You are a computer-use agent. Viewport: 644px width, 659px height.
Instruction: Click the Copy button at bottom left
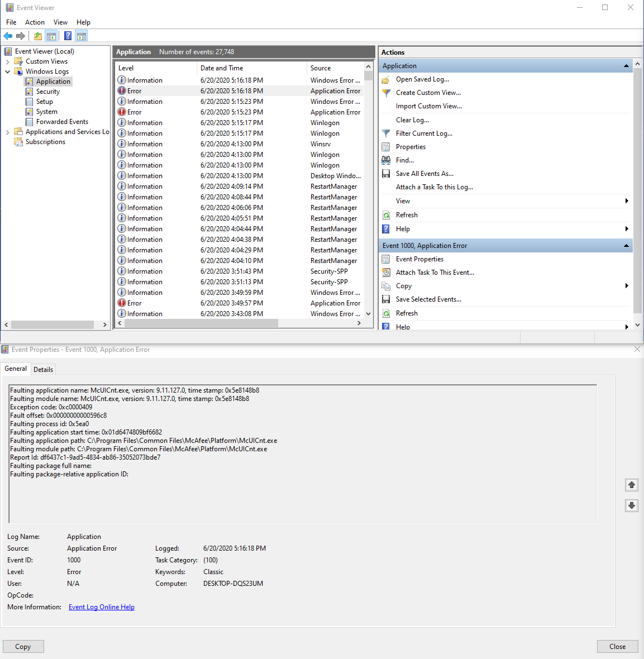point(23,646)
